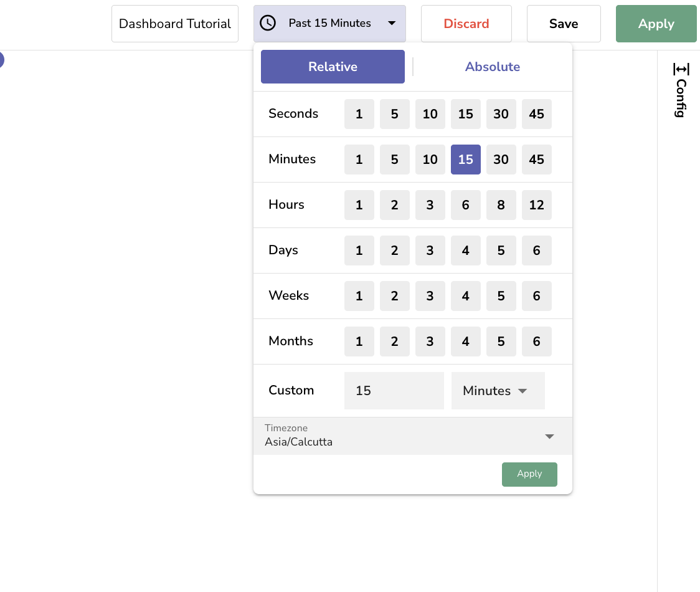Save the dashboard
The width and height of the screenshot is (700, 592).
(564, 23)
